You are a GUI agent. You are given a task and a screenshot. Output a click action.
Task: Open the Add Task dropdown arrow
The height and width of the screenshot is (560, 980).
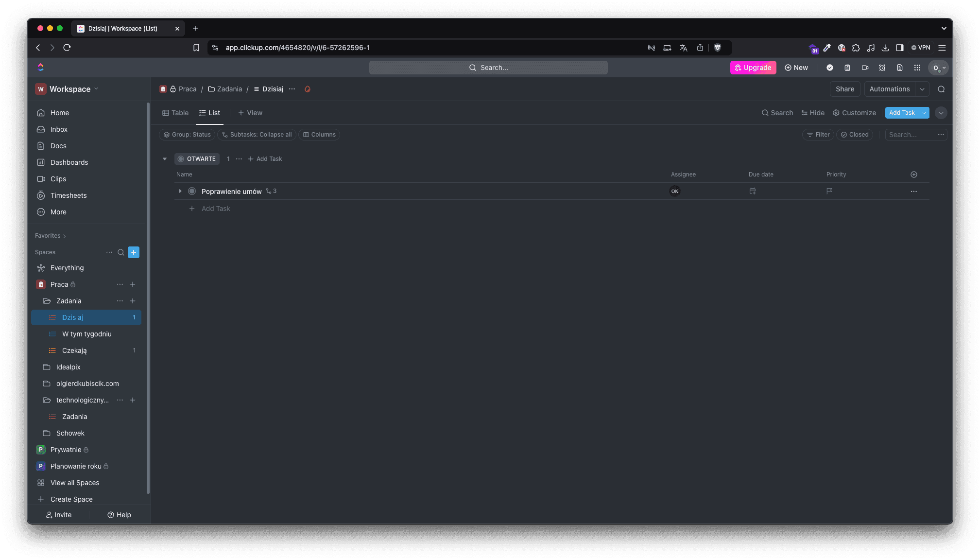point(924,113)
